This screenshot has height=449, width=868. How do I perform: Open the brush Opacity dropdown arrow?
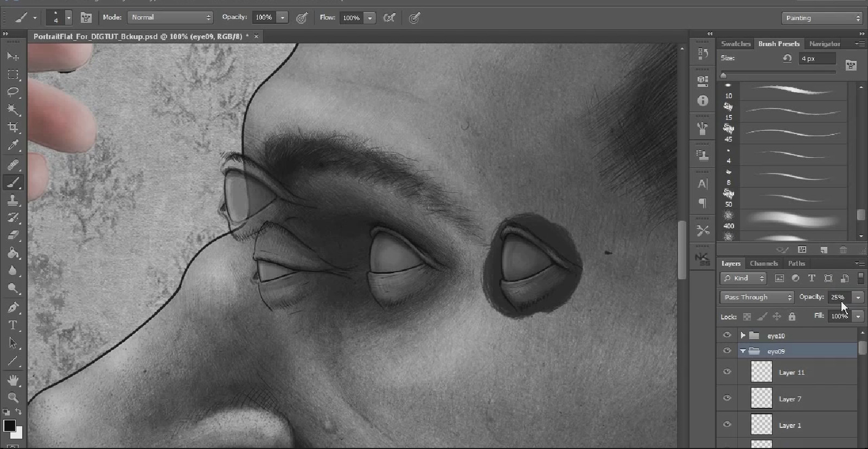click(283, 17)
